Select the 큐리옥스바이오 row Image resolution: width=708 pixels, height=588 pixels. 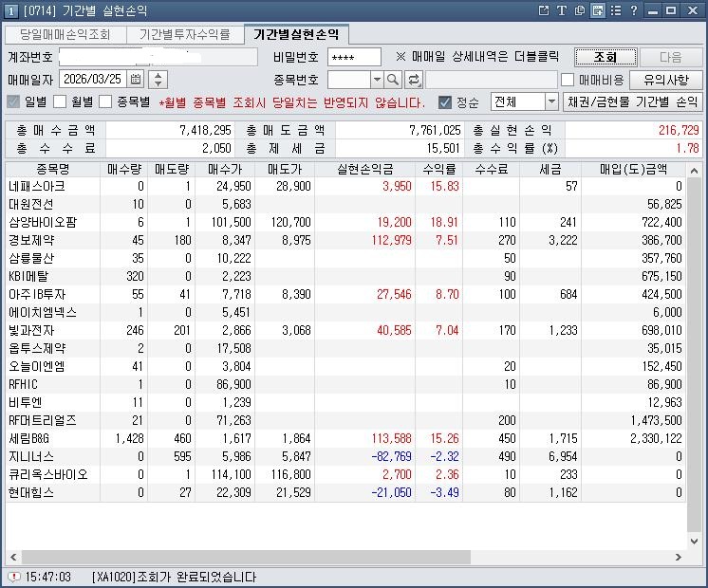tap(345, 474)
